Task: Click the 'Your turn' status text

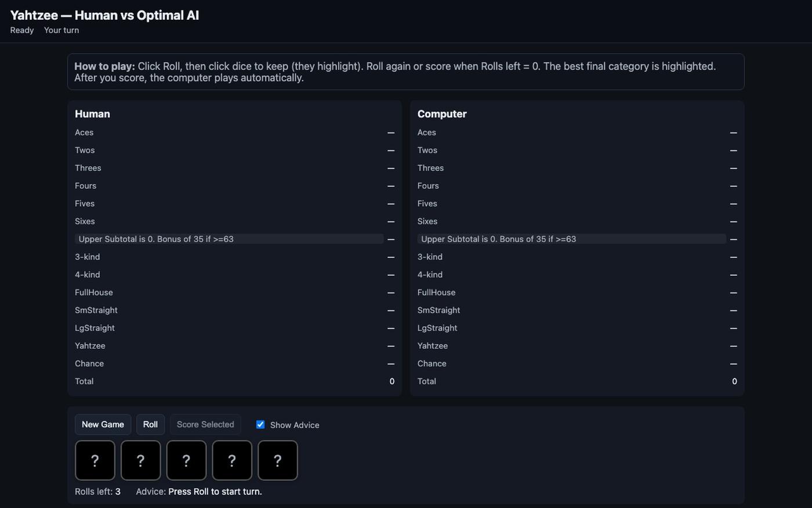Action: 61,30
